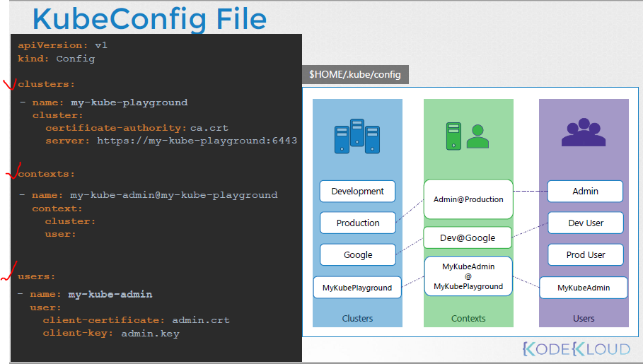Click the 'context:' key line

[x=57, y=209]
